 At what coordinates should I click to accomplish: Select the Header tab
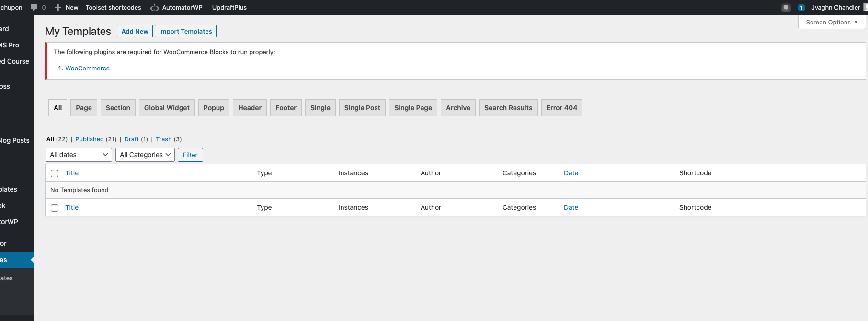[250, 108]
